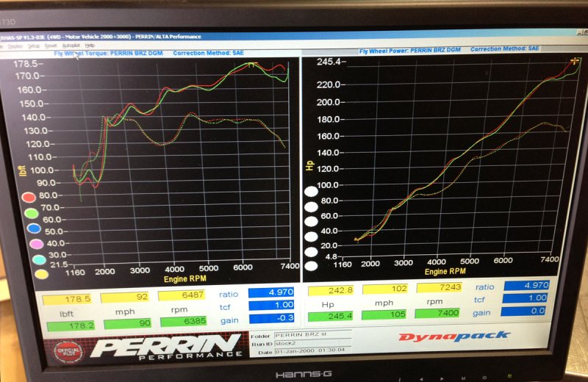Click the application title bar text
The height and width of the screenshot is (382, 588).
pyautogui.click(x=101, y=37)
